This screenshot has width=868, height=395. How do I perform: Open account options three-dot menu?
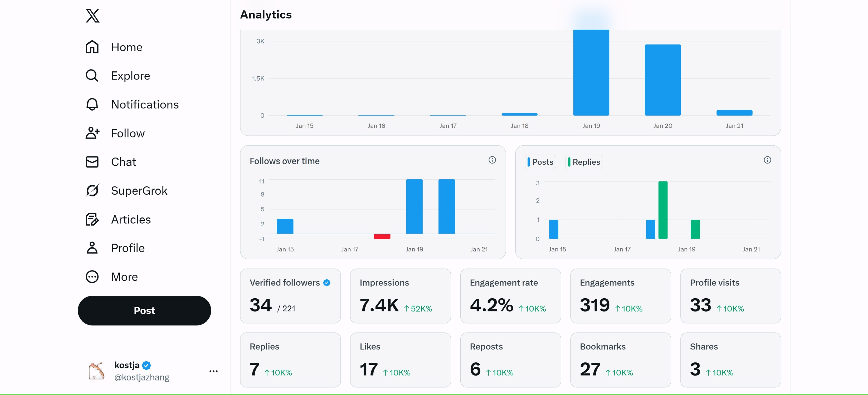(213, 371)
